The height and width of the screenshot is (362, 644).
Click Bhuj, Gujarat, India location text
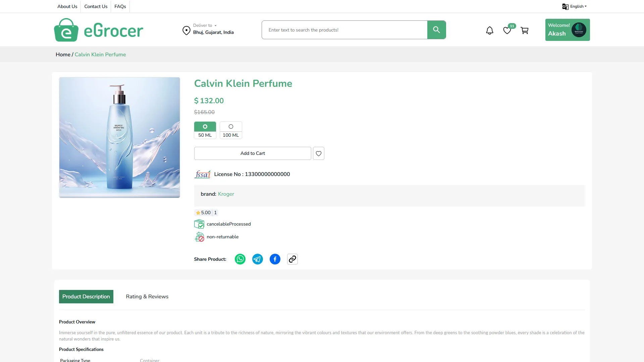coord(213,33)
